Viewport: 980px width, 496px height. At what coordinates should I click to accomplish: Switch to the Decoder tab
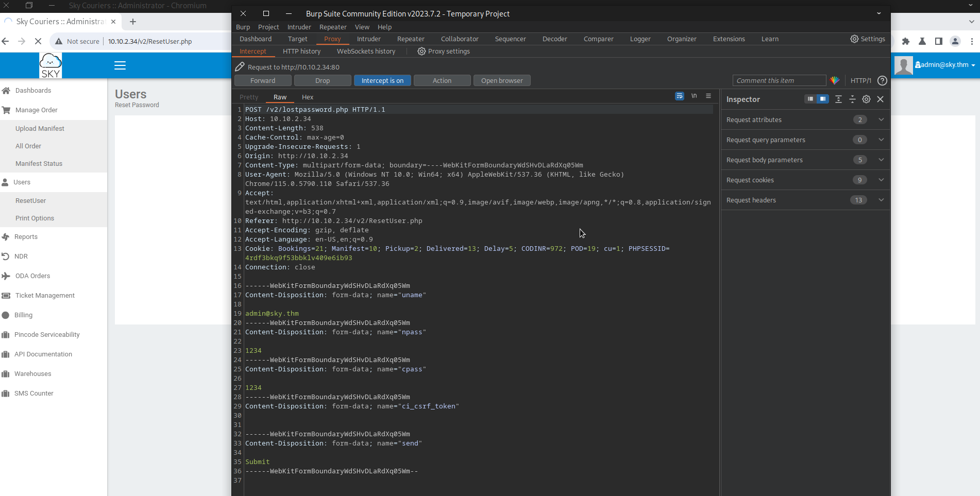click(x=554, y=39)
